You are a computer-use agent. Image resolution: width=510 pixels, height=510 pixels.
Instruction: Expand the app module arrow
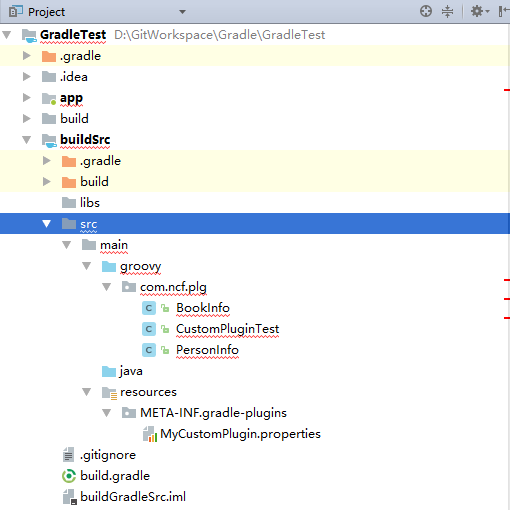coord(27,98)
